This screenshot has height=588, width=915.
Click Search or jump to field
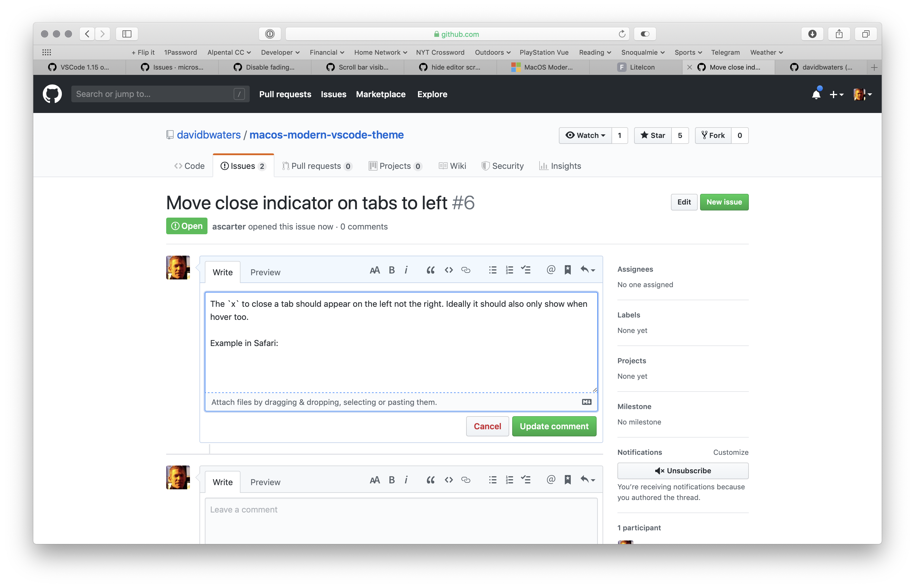pyautogui.click(x=160, y=94)
